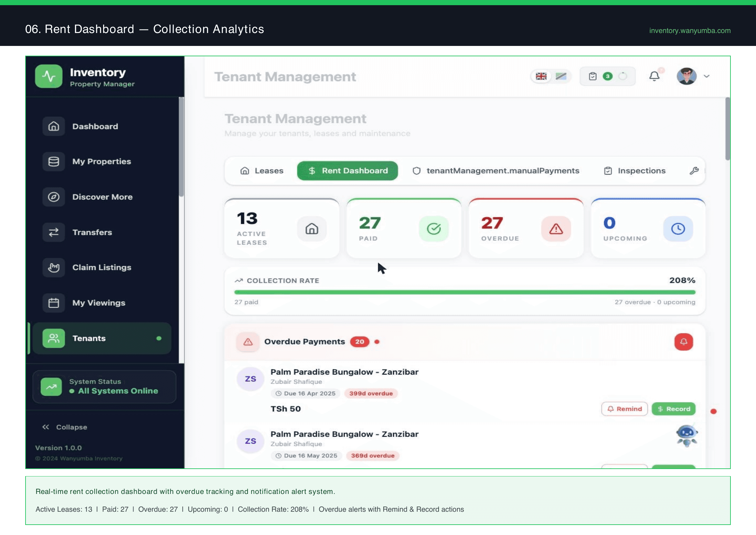Click the 399d overdue tag
756x535 pixels.
point(371,394)
